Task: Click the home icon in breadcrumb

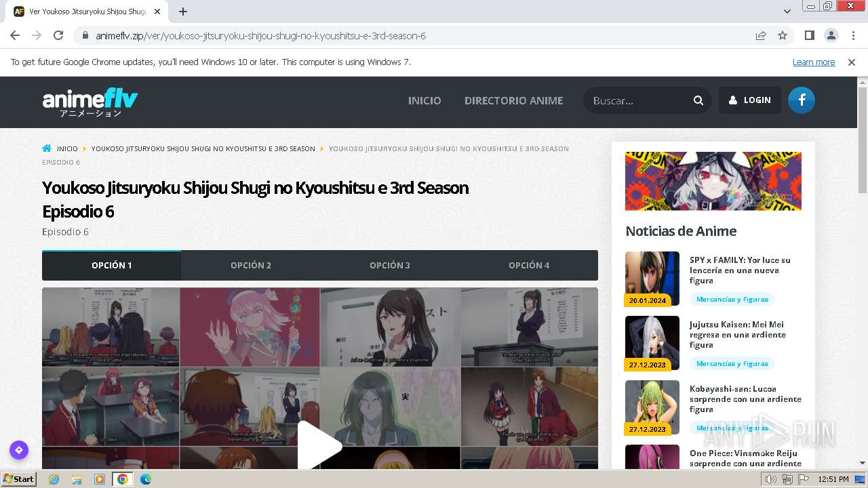Action: pos(47,148)
